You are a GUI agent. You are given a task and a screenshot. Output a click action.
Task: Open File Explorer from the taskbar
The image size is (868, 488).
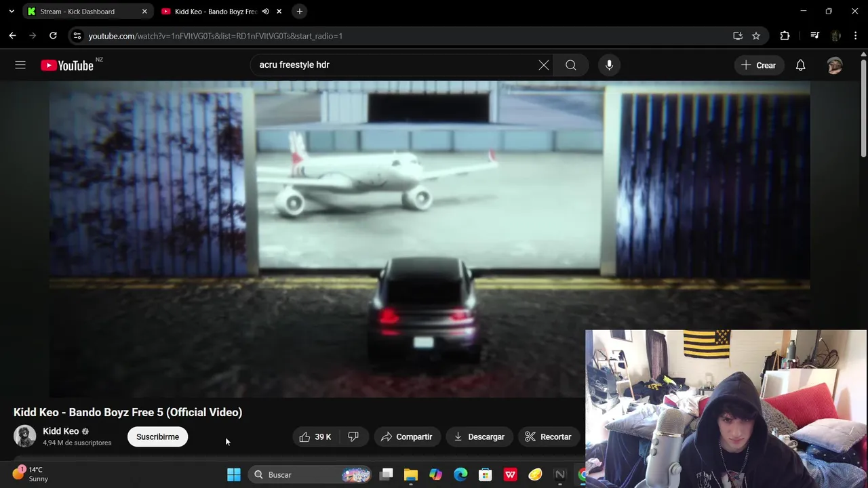(411, 475)
